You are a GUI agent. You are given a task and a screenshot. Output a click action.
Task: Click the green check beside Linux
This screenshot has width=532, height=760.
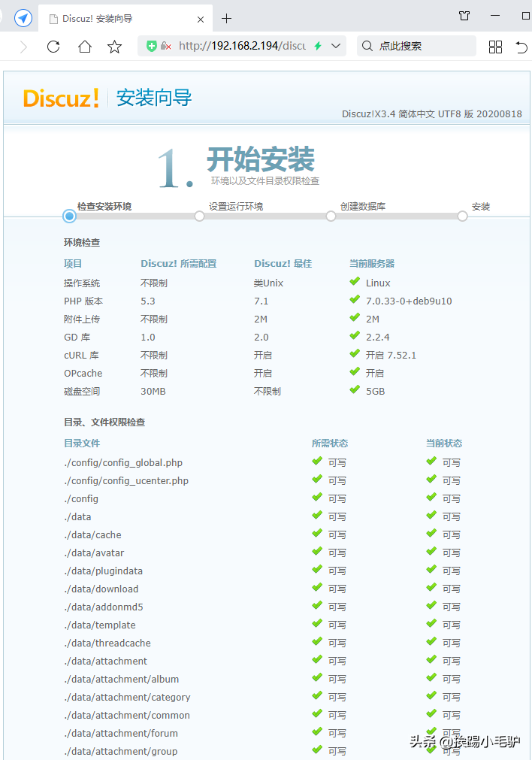click(355, 281)
